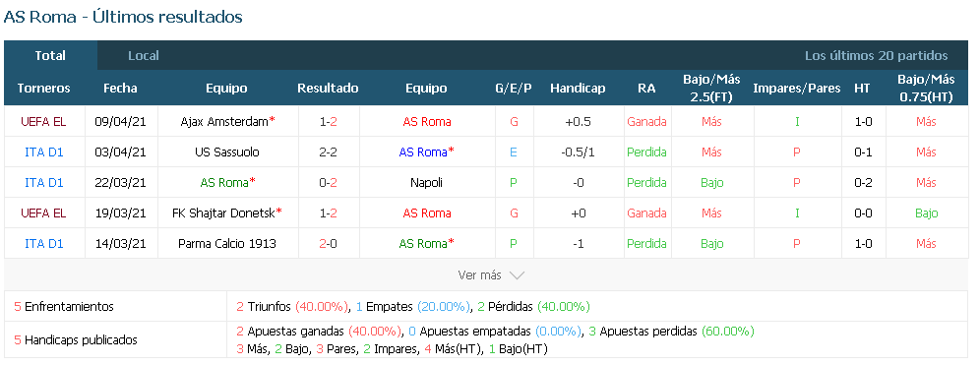Open Ajax Amsterdam team link
Image resolution: width=980 pixels, height=365 pixels.
[224, 121]
